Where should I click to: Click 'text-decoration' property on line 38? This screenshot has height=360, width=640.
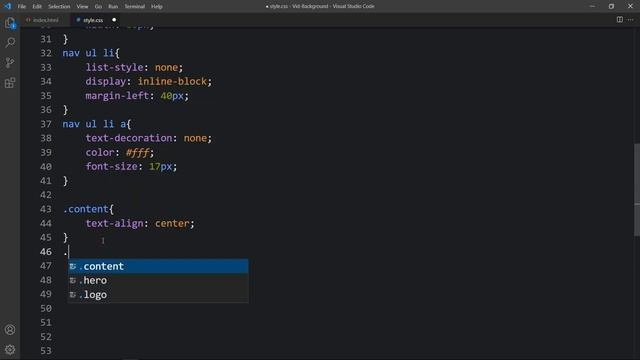click(129, 138)
